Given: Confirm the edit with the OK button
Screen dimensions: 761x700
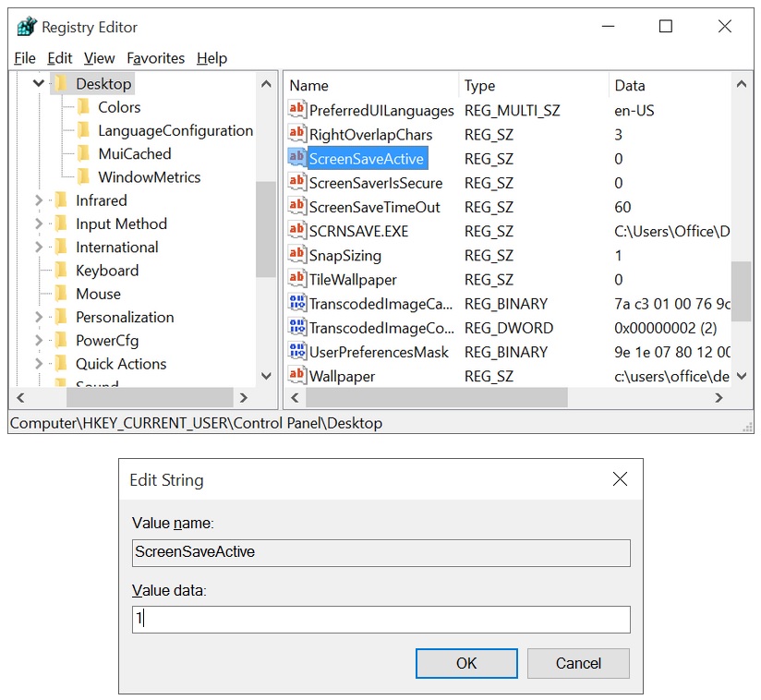Looking at the screenshot, I should point(466,663).
